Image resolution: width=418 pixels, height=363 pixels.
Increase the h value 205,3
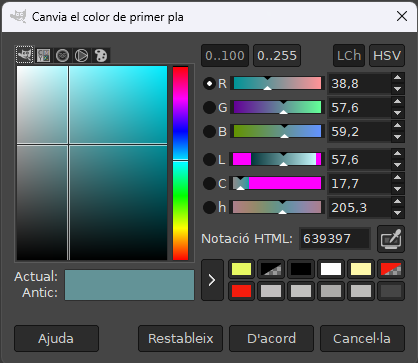[397, 202]
